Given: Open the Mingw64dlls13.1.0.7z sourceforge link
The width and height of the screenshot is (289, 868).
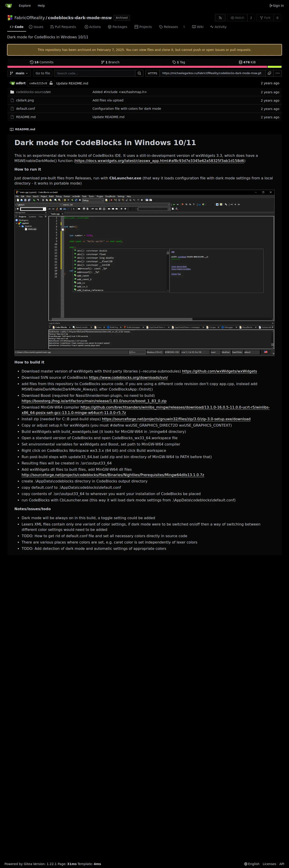Looking at the screenshot, I should pos(113,475).
